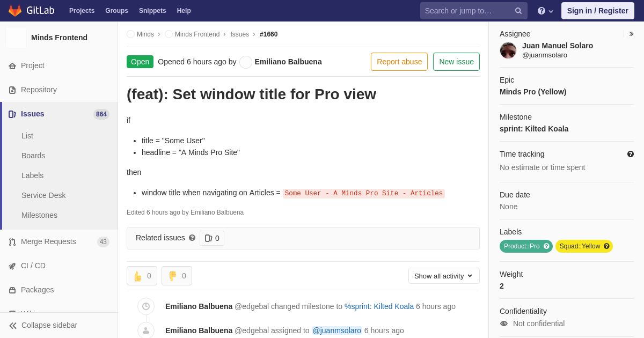Open Snippets from top bar
Screen dimensions: 644x338
pyautogui.click(x=152, y=11)
